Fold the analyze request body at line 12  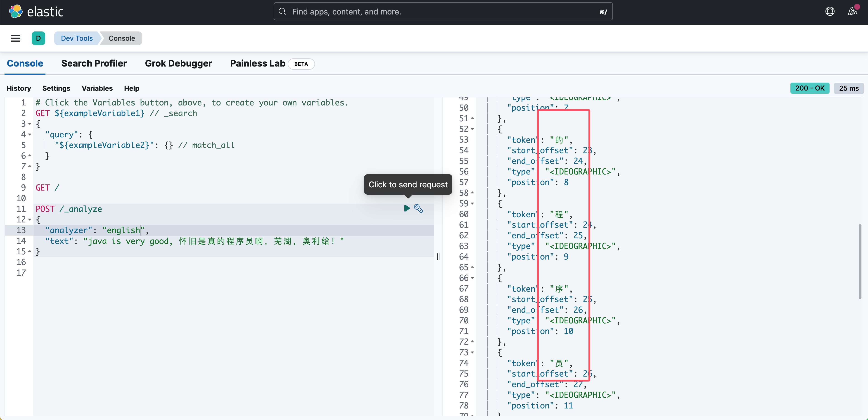[30, 220]
